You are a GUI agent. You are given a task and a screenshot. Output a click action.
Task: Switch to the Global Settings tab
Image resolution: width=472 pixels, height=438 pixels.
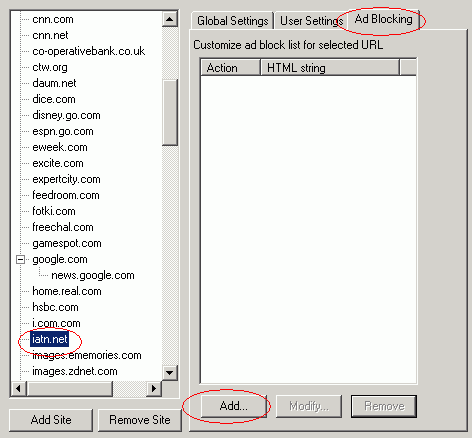click(232, 21)
